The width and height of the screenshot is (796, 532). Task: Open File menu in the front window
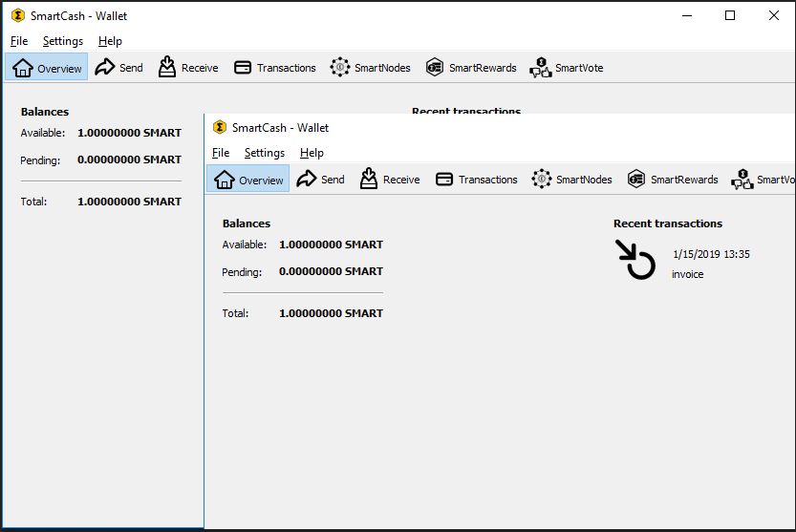(x=221, y=153)
